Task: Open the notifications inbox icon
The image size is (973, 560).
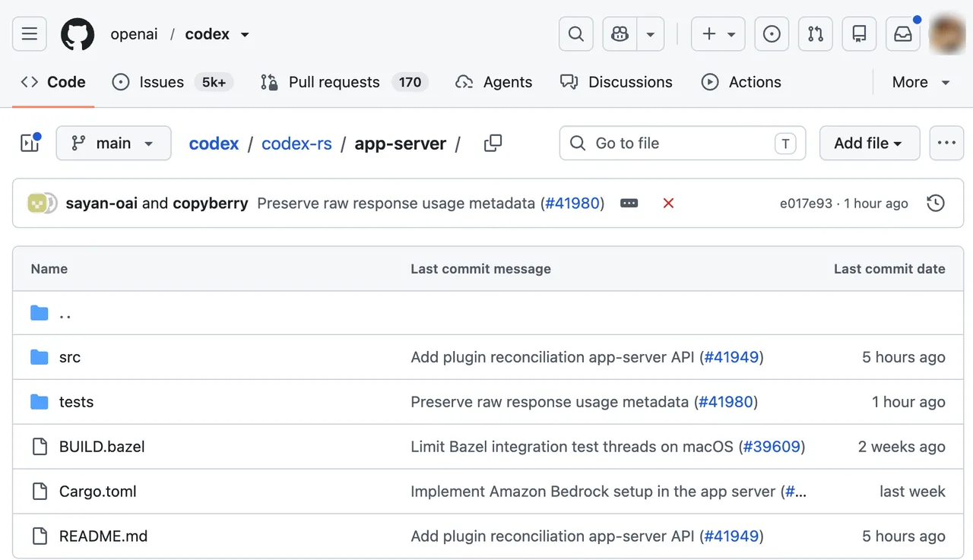Action: tap(903, 34)
